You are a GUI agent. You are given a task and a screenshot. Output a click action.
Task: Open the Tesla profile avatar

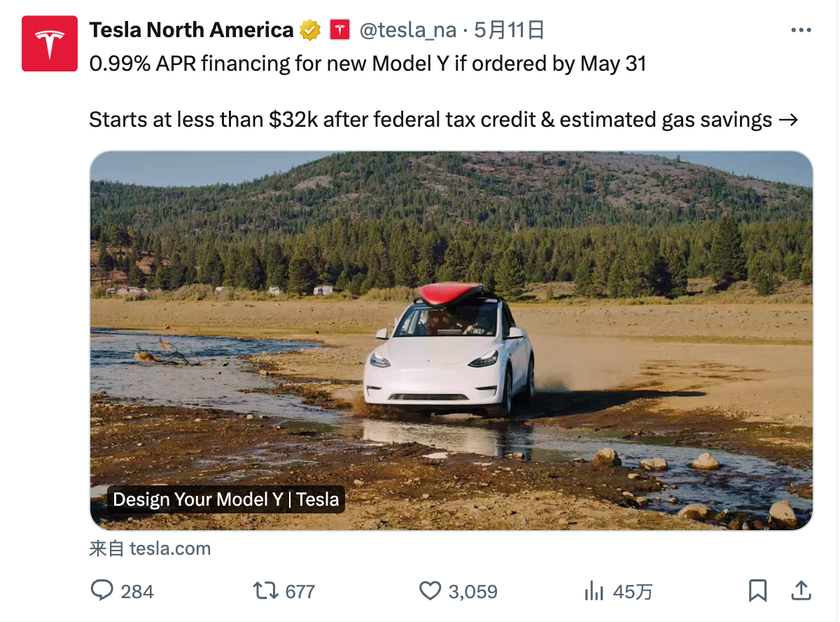click(x=49, y=43)
